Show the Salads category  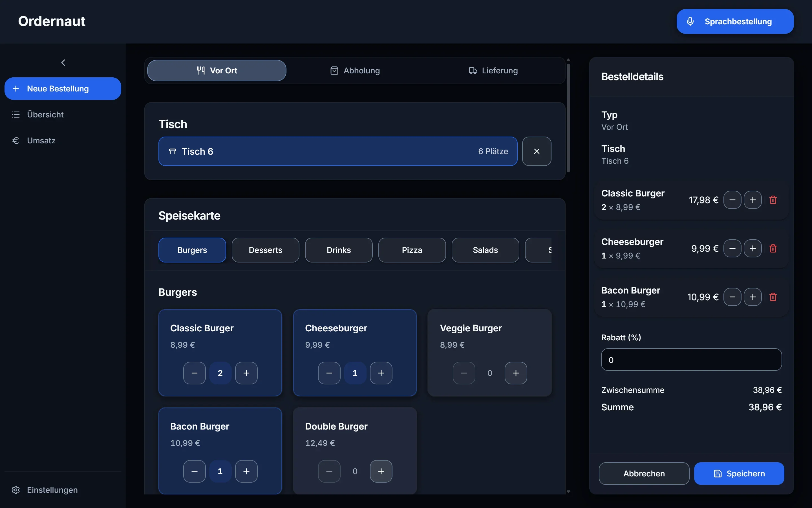coord(486,250)
